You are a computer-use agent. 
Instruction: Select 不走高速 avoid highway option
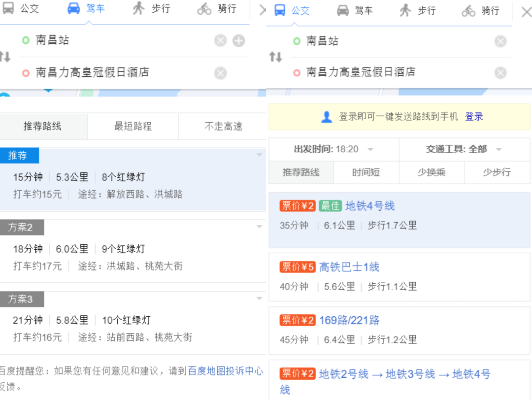pos(223,126)
